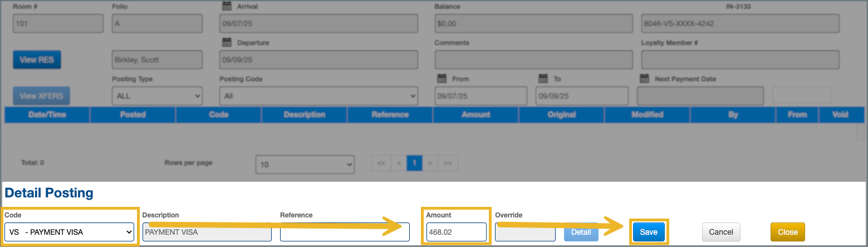This screenshot has width=868, height=247.
Task: Open the Posting Code dropdown
Action: point(318,96)
